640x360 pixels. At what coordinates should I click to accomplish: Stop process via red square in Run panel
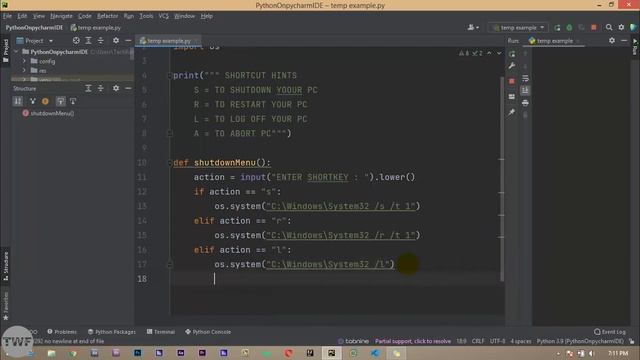[x=512, y=81]
